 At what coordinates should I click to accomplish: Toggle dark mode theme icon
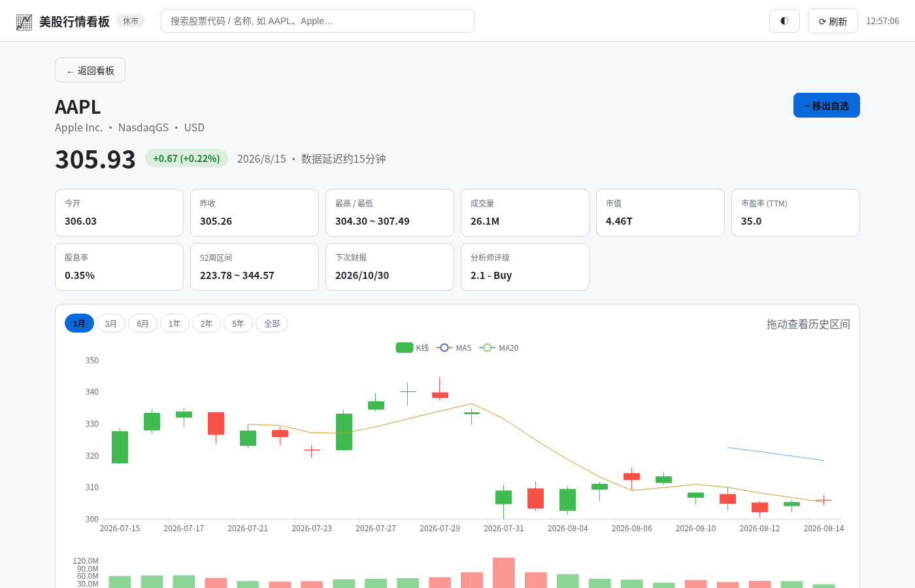point(784,21)
